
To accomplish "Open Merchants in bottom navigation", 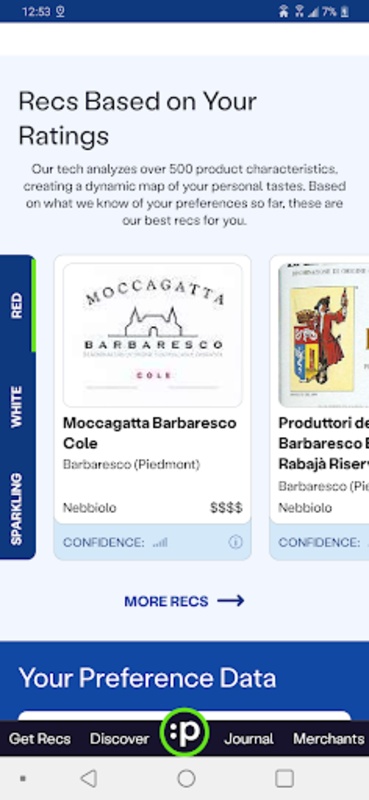I will tap(329, 738).
